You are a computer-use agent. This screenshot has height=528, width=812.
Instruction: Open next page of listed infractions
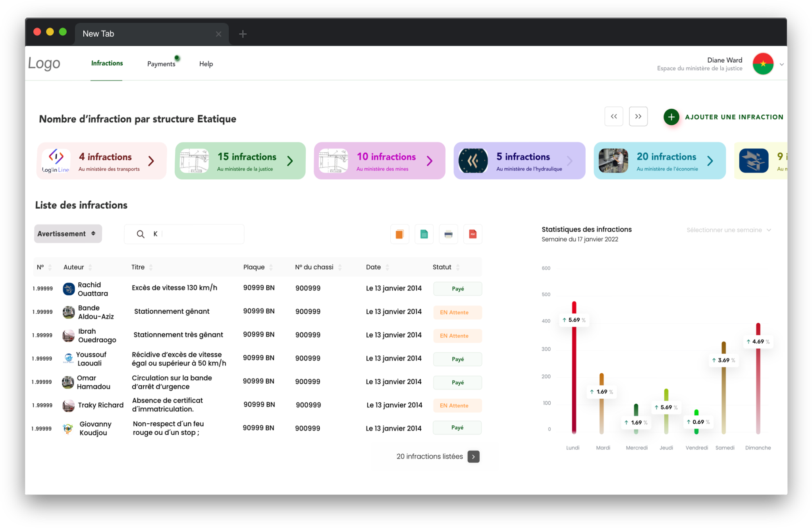pos(473,457)
